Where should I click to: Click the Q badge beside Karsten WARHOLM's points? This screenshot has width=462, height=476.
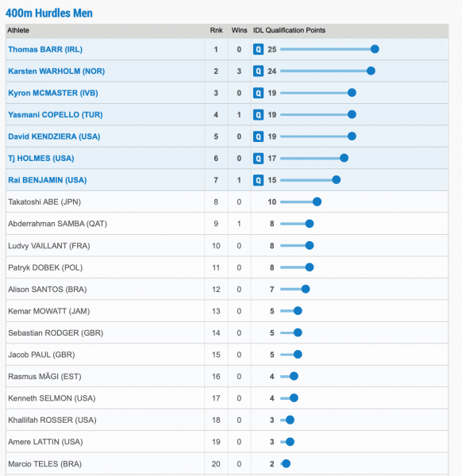[258, 71]
